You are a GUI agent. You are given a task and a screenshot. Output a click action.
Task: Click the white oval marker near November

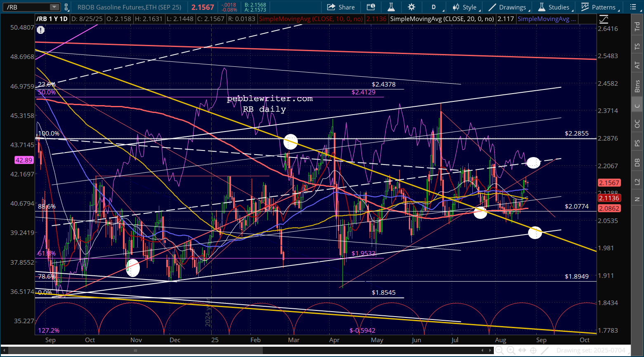[x=133, y=268]
